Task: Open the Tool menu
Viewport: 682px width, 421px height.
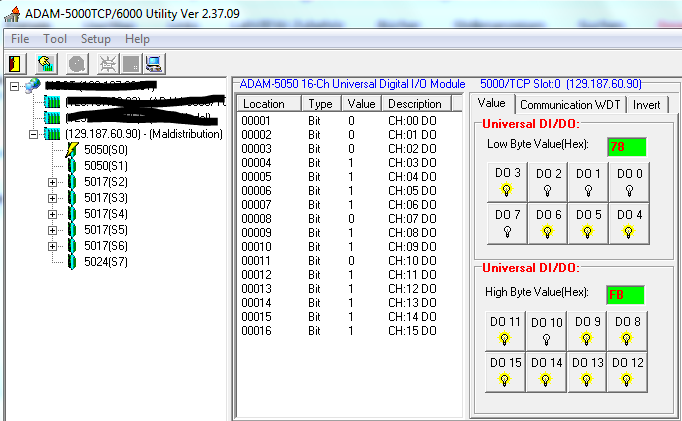Action: pos(55,39)
